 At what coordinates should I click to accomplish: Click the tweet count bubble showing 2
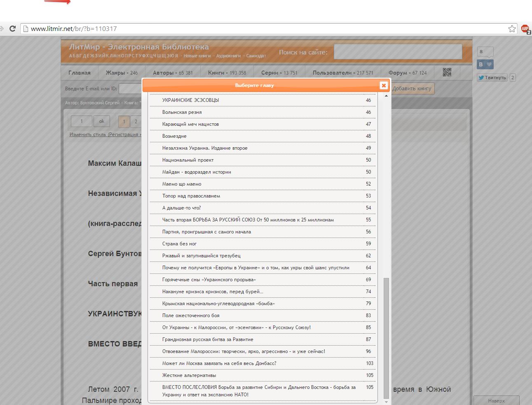point(513,77)
